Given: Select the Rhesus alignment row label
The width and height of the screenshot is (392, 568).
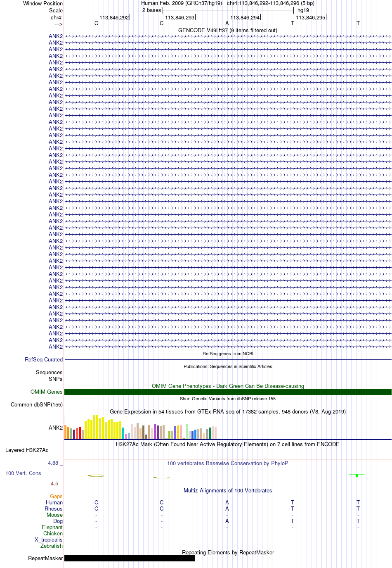Looking at the screenshot, I should tap(54, 509).
